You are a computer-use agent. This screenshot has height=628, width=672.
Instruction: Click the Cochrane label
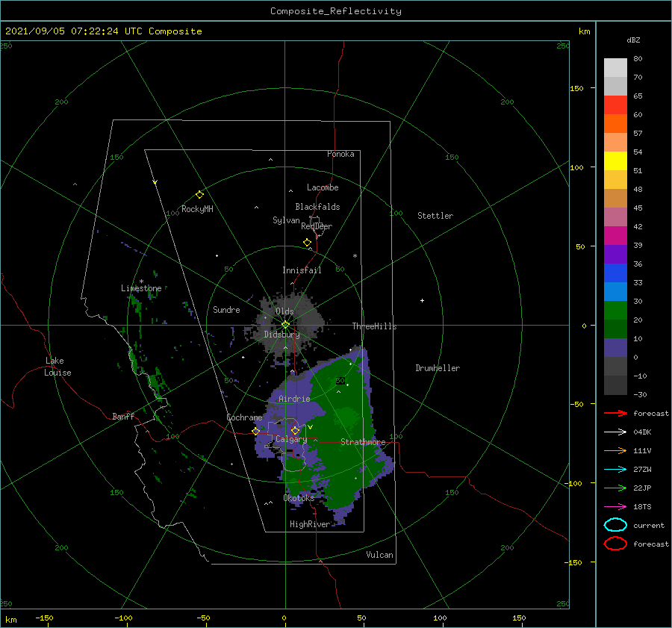coord(244,417)
